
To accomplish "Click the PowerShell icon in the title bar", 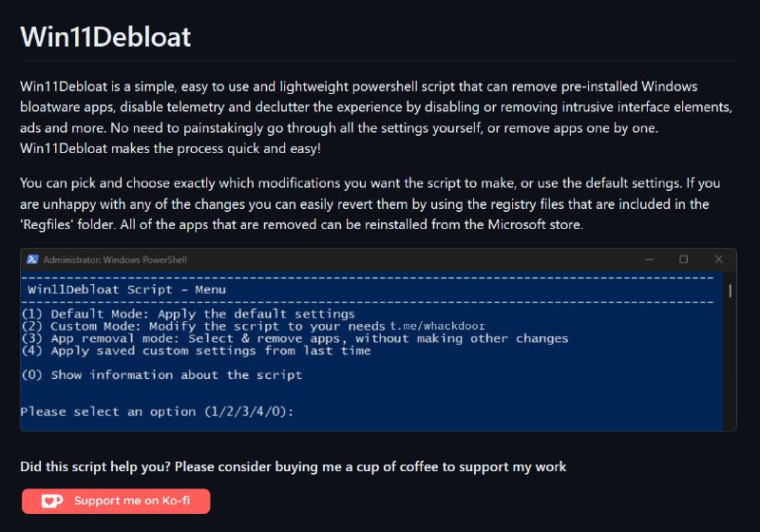I will 32,259.
